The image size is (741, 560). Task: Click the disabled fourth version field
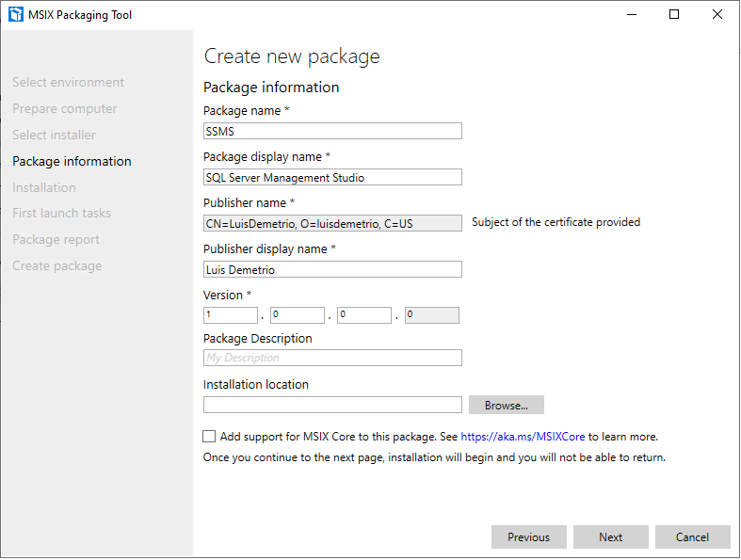pos(431,315)
